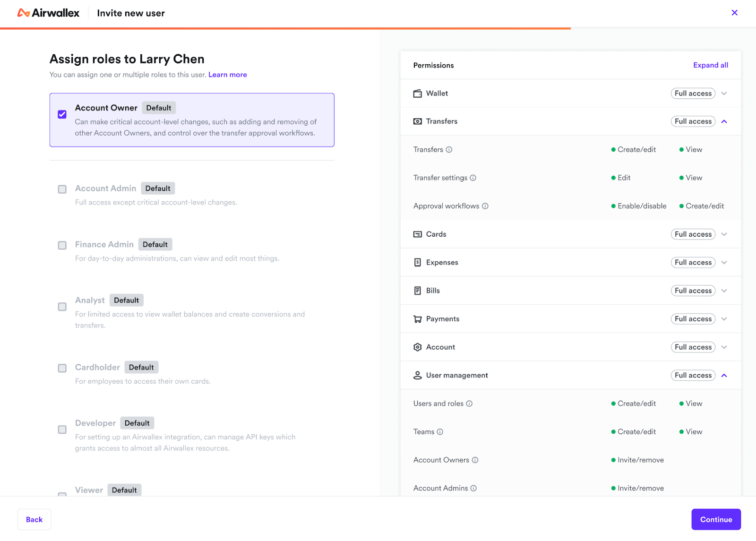The height and width of the screenshot is (541, 756).
Task: Uncheck the Account Owner role checkbox
Action: pos(62,114)
